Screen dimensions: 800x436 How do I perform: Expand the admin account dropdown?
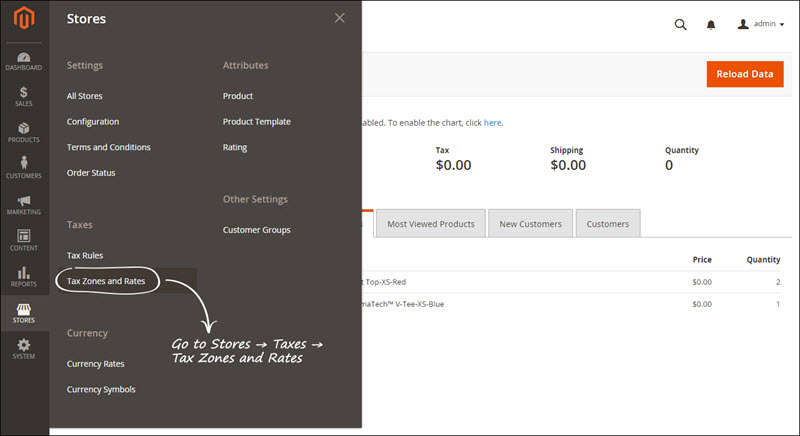coord(760,24)
